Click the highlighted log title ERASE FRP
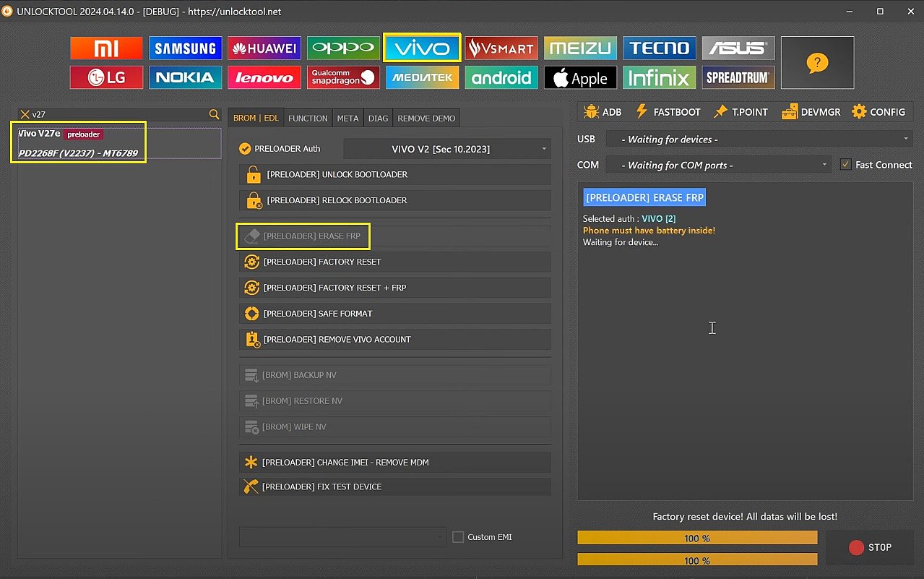The height and width of the screenshot is (579, 924). 644,197
